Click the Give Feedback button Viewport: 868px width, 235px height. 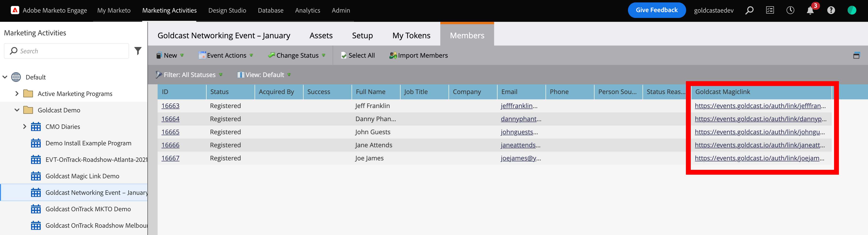point(656,10)
